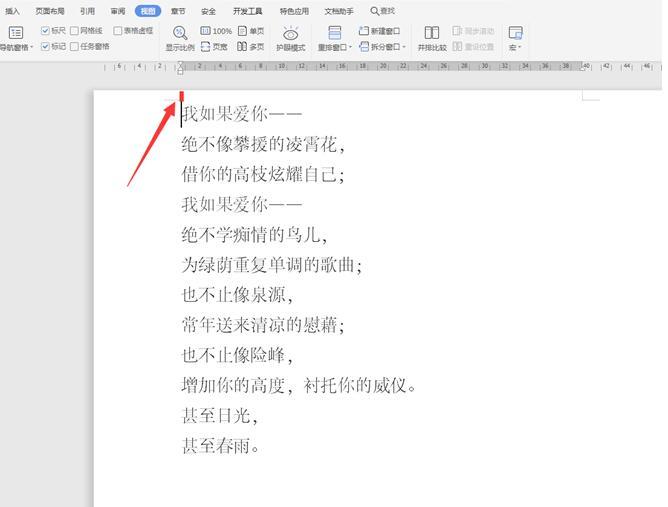Select Single Page (单页) layout
Screen dimensions: 668x507
[x=251, y=31]
